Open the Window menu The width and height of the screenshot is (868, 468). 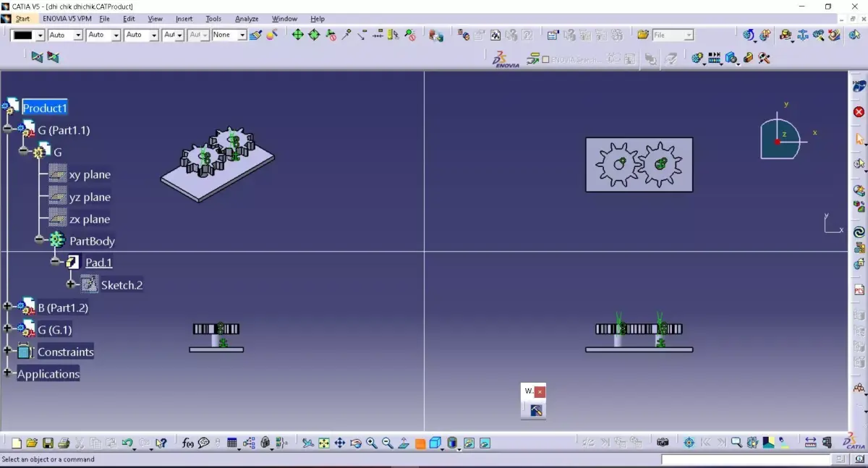[284, 19]
